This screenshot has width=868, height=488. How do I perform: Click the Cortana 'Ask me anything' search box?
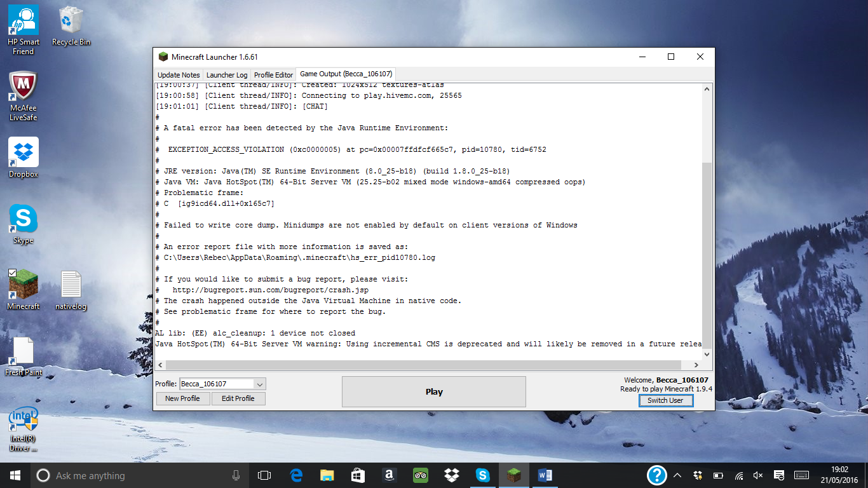tap(139, 475)
